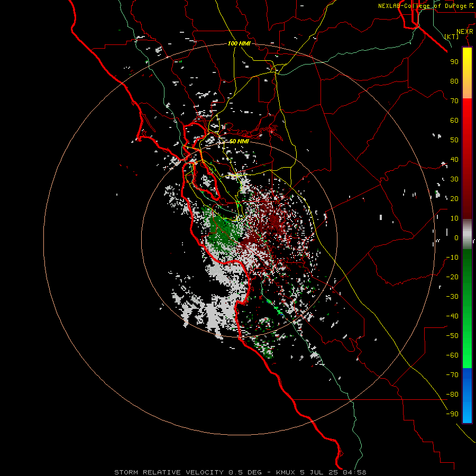
Task: Click the 30 value on velocity scale
Action: pos(454,179)
